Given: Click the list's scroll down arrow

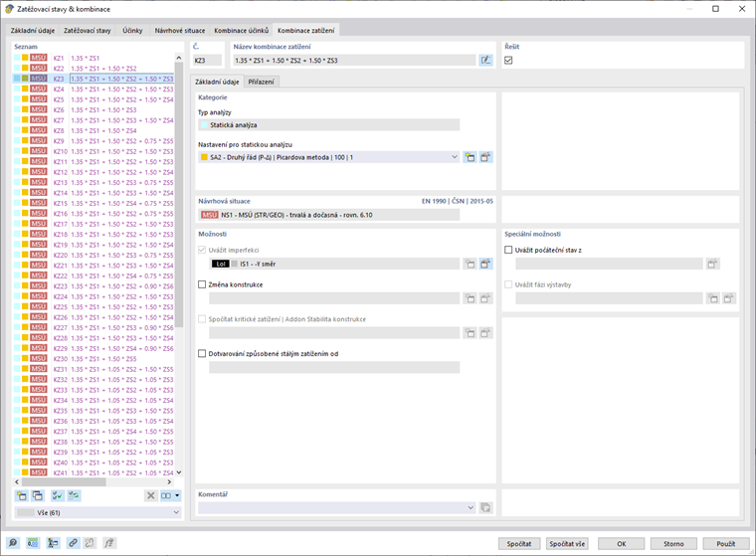Looking at the screenshot, I should pos(179,472).
